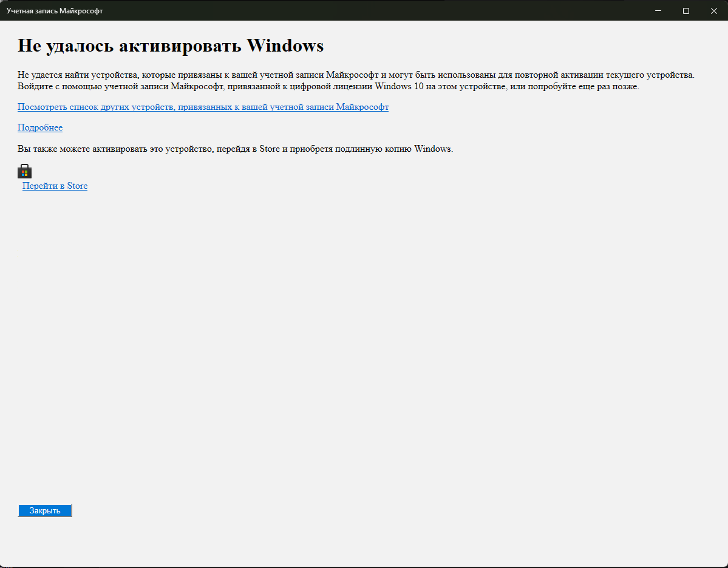Minimize the Учетная запись Майкрософт window
This screenshot has width=728, height=568.
pos(658,11)
